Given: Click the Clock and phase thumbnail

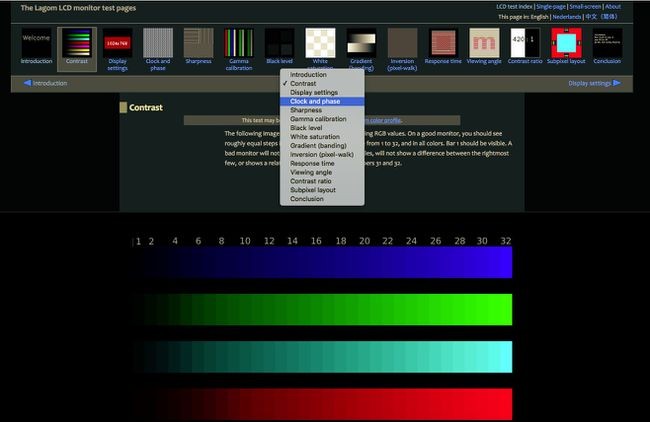Looking at the screenshot, I should pos(158,43).
